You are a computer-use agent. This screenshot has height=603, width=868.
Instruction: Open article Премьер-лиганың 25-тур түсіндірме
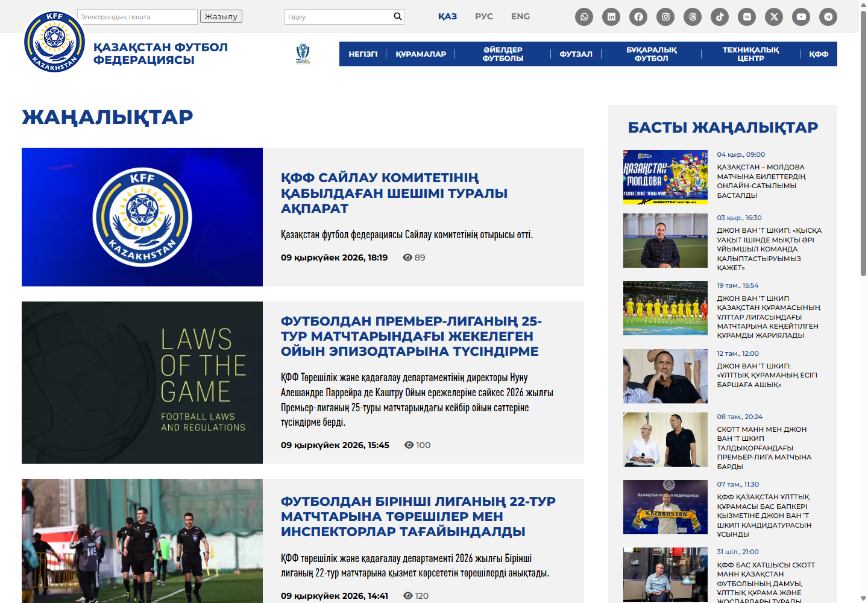pyautogui.click(x=411, y=336)
